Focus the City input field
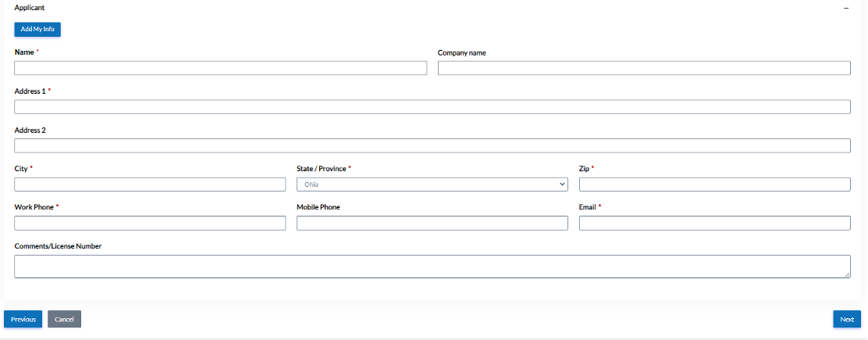 pyautogui.click(x=150, y=184)
